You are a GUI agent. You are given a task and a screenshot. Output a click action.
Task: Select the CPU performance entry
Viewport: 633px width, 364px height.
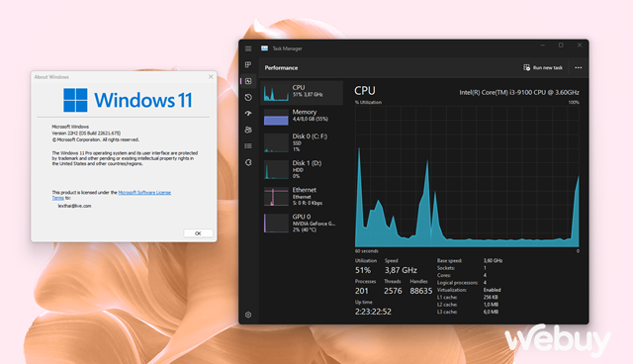(x=302, y=92)
